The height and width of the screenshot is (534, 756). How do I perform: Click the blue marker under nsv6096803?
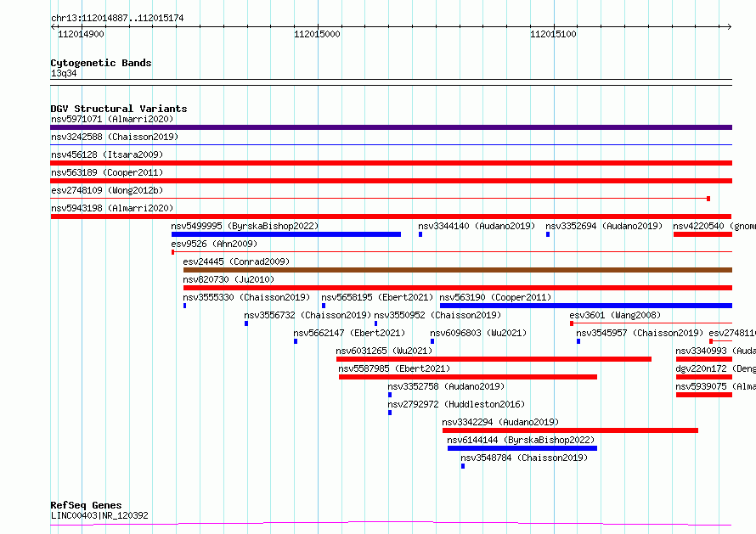[x=432, y=341]
